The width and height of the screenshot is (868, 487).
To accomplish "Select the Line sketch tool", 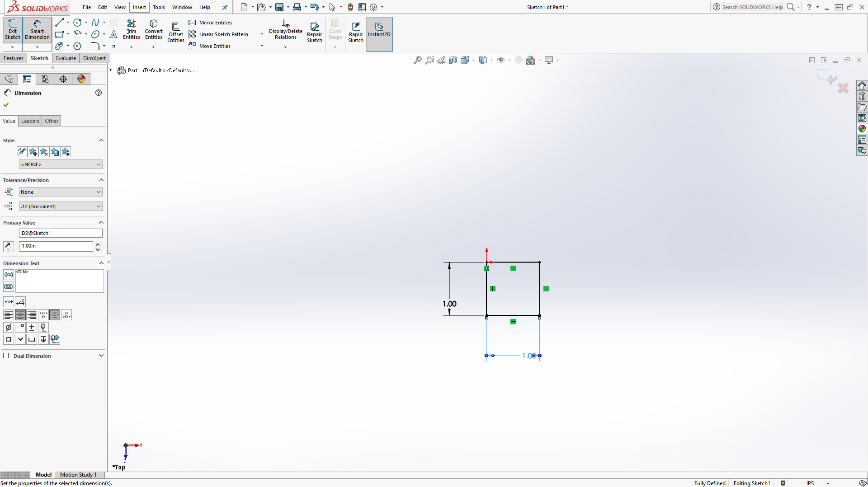I will tap(59, 23).
